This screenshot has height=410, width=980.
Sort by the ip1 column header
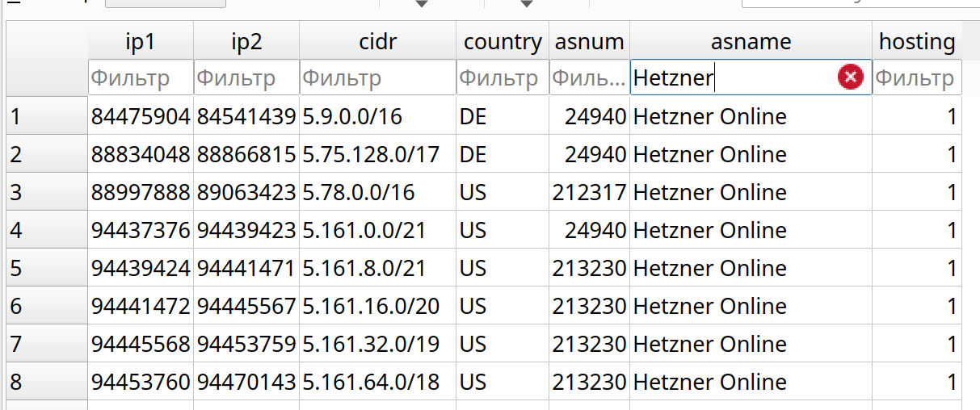(141, 41)
